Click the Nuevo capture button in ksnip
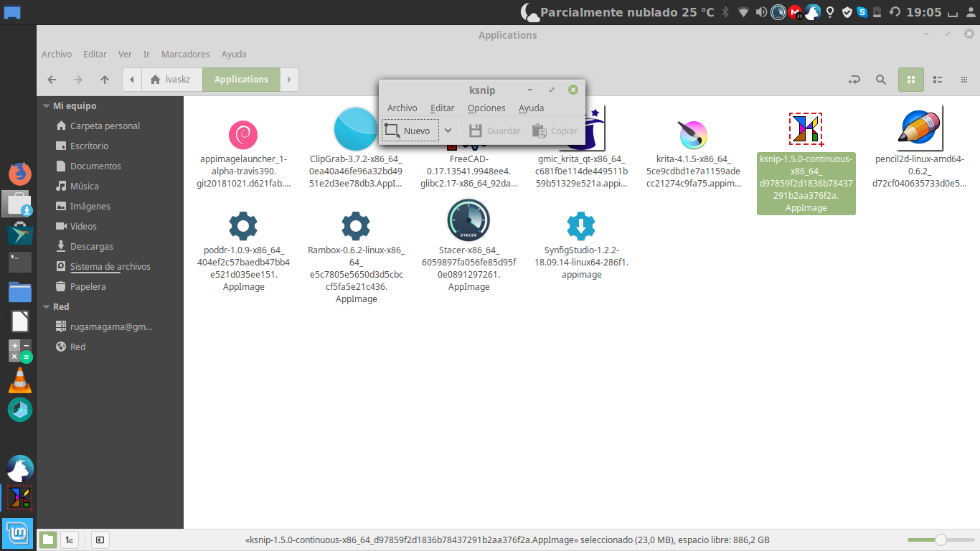 click(x=410, y=131)
